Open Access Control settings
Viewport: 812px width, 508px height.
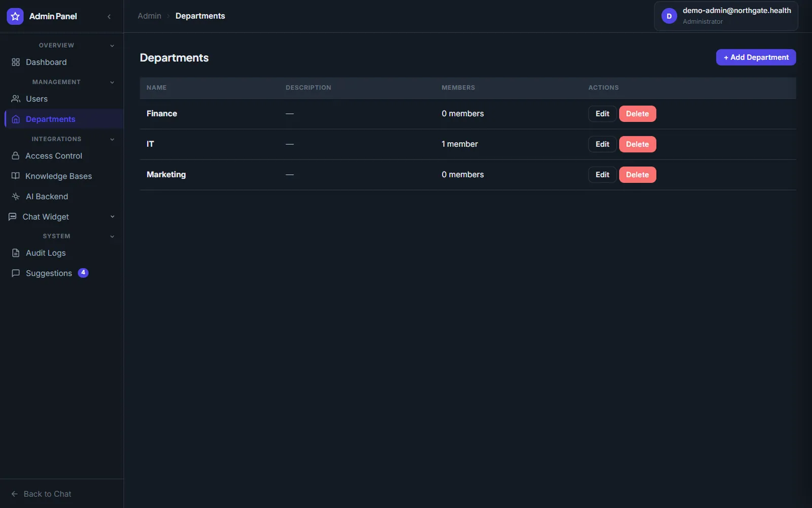point(62,155)
